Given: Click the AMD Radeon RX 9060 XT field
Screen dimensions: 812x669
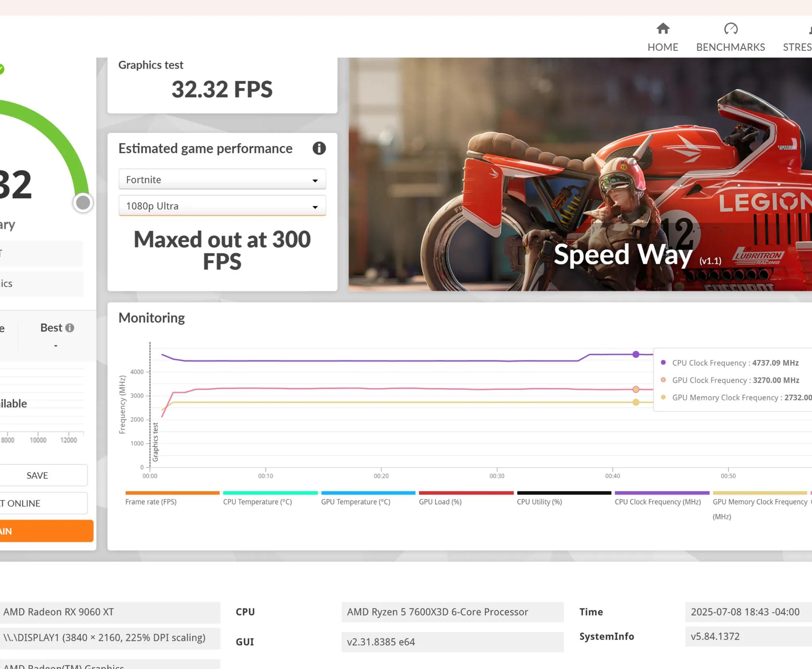Looking at the screenshot, I should [110, 612].
